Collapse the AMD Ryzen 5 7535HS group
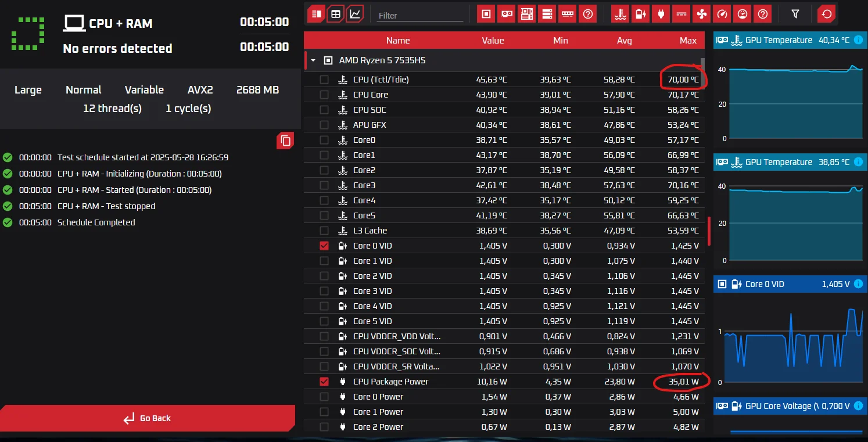This screenshot has height=442, width=868. pos(314,60)
